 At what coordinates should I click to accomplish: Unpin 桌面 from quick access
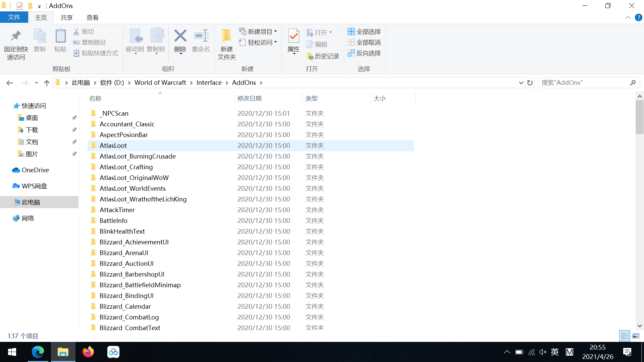click(x=74, y=118)
